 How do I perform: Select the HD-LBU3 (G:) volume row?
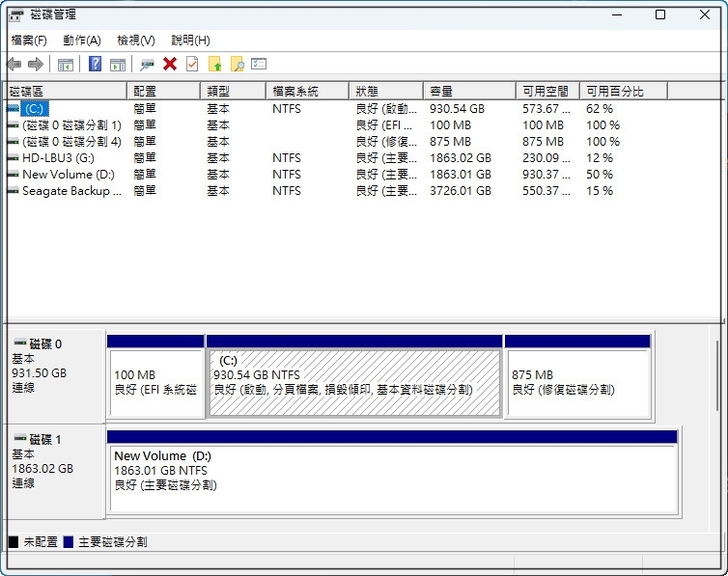click(58, 158)
